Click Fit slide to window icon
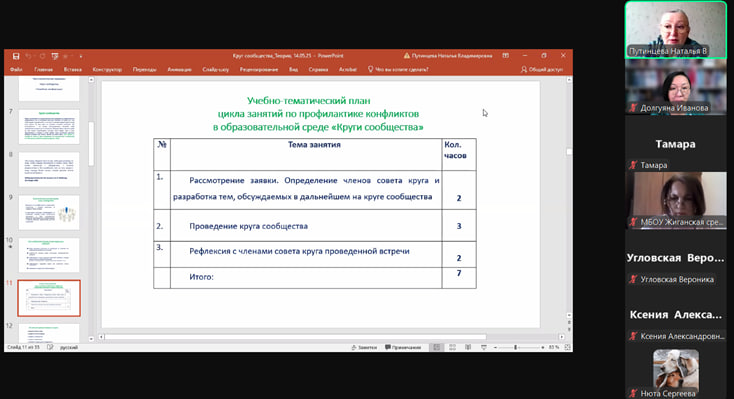Viewport: 734px width, 399px height. coord(567,347)
